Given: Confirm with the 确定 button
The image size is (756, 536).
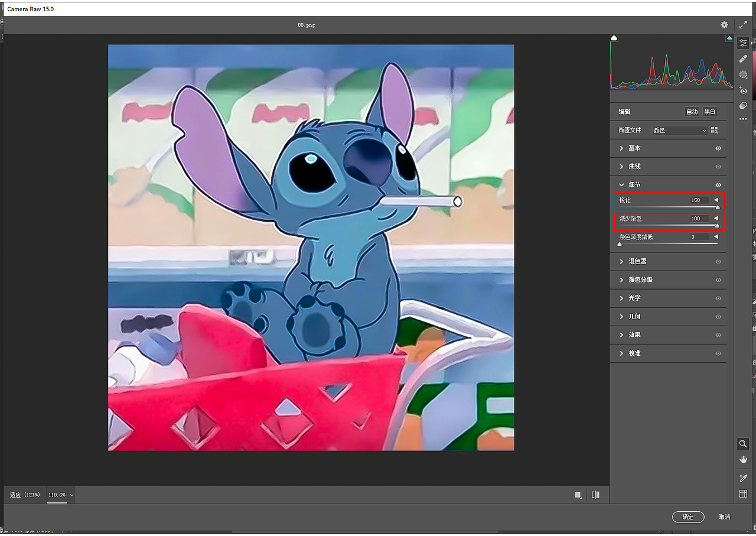Looking at the screenshot, I should tap(688, 516).
